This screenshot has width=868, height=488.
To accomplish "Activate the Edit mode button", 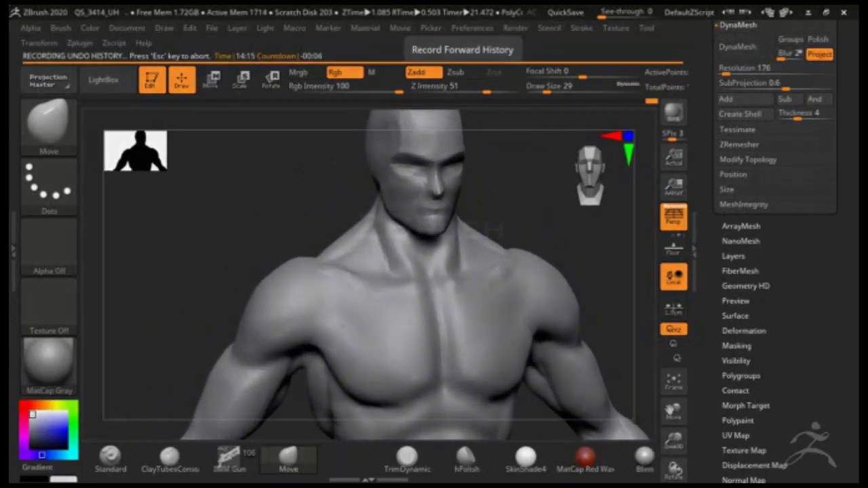I will pos(152,79).
